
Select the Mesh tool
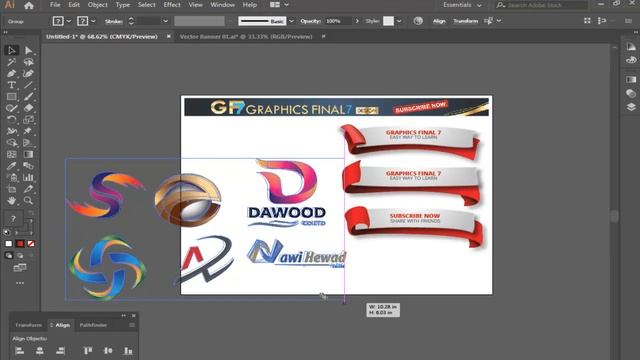click(x=11, y=154)
